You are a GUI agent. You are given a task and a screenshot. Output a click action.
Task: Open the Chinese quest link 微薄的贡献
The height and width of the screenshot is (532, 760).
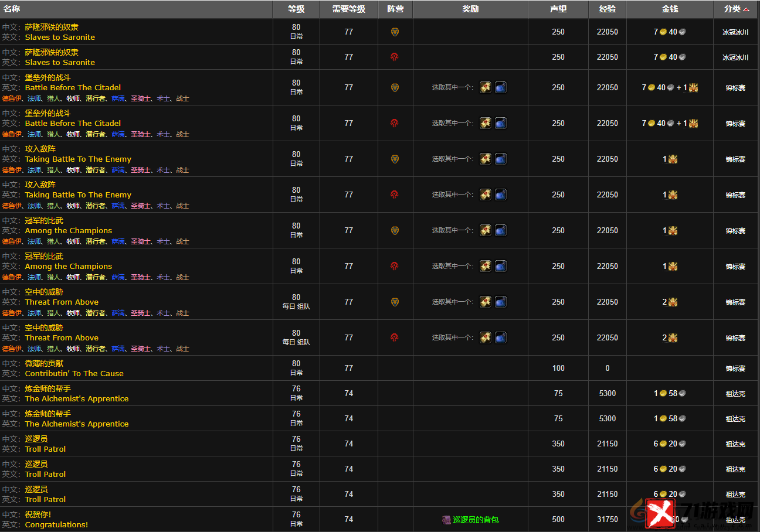point(44,363)
